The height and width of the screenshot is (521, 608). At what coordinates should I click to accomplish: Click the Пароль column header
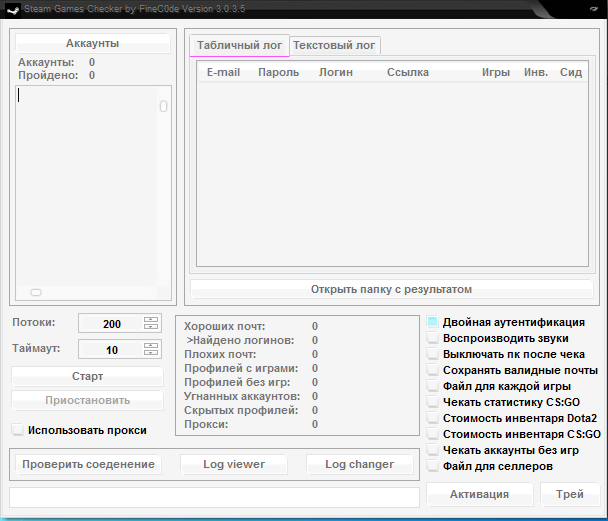click(x=278, y=72)
